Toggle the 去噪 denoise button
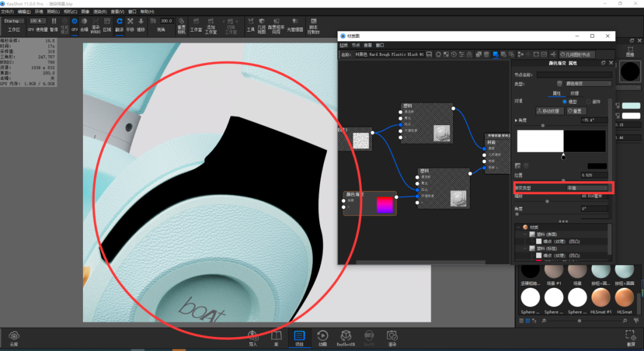 click(84, 25)
